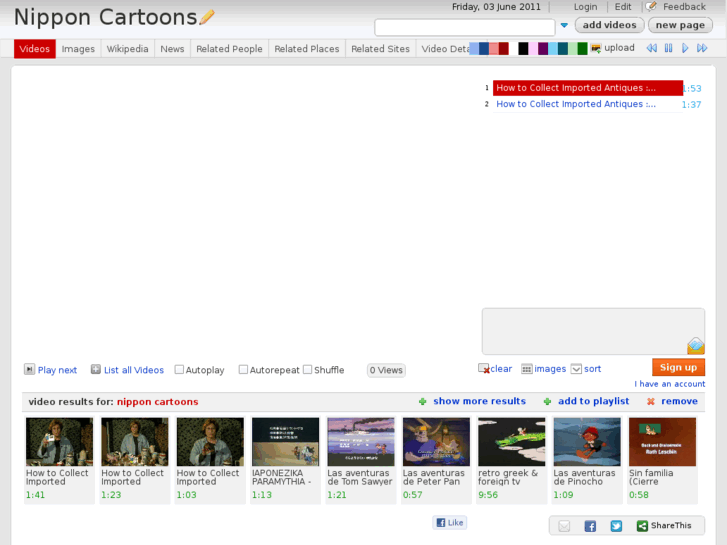Open the News tab

172,49
